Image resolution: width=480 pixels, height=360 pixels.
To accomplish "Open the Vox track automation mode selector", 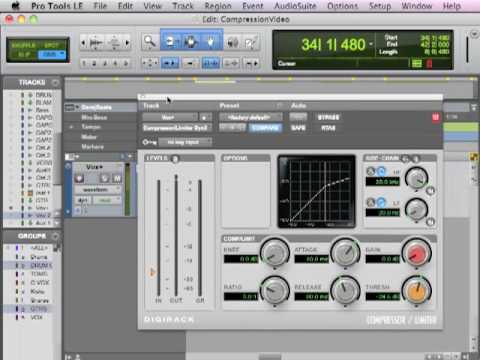I will click(x=107, y=200).
